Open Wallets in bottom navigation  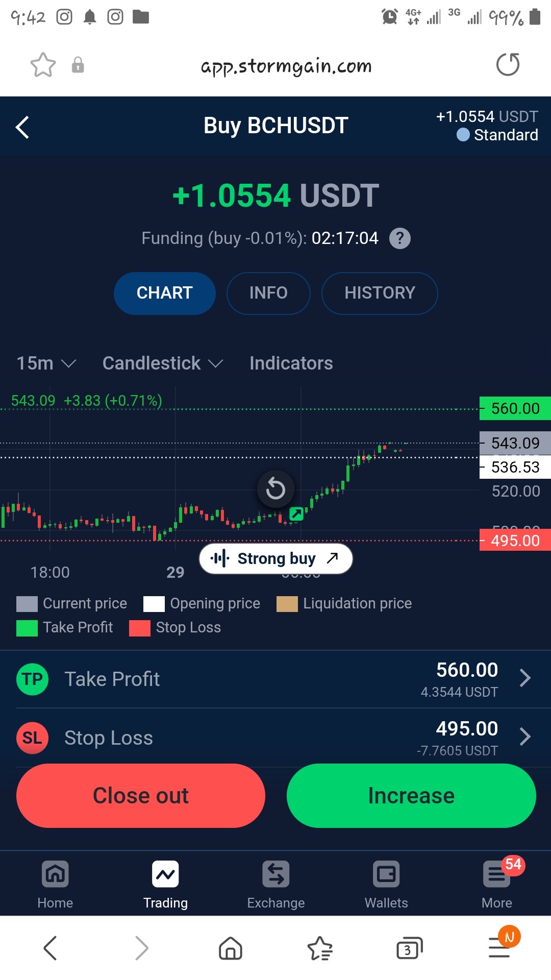point(386,885)
